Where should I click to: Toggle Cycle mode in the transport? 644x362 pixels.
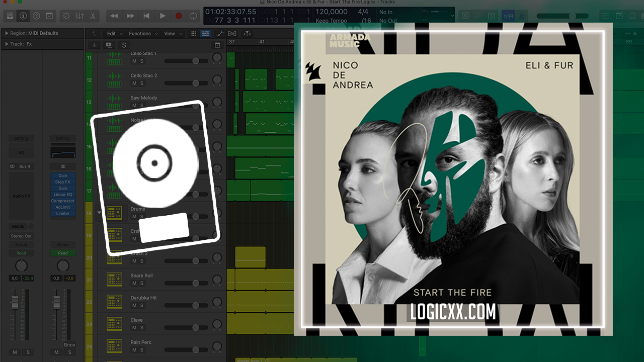click(x=194, y=16)
